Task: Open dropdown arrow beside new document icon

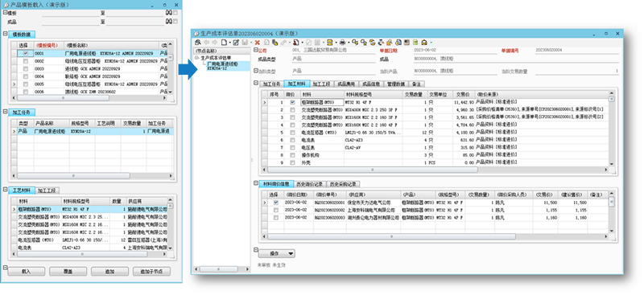Action: (230, 43)
